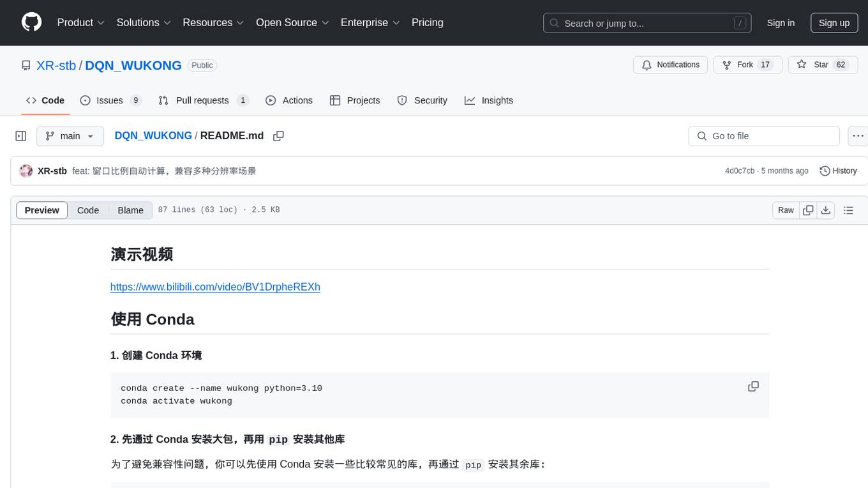868x488 pixels.
Task: Open the README outline list
Action: (x=848, y=210)
